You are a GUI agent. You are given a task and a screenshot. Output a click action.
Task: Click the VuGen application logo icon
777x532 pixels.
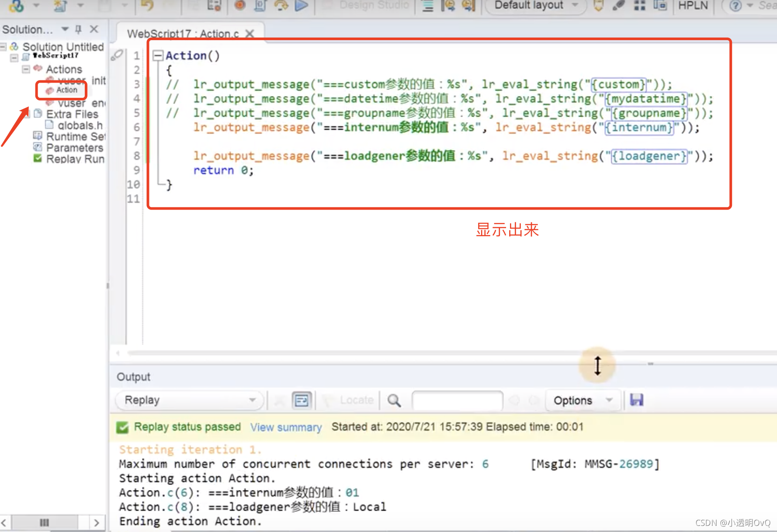(16, 6)
